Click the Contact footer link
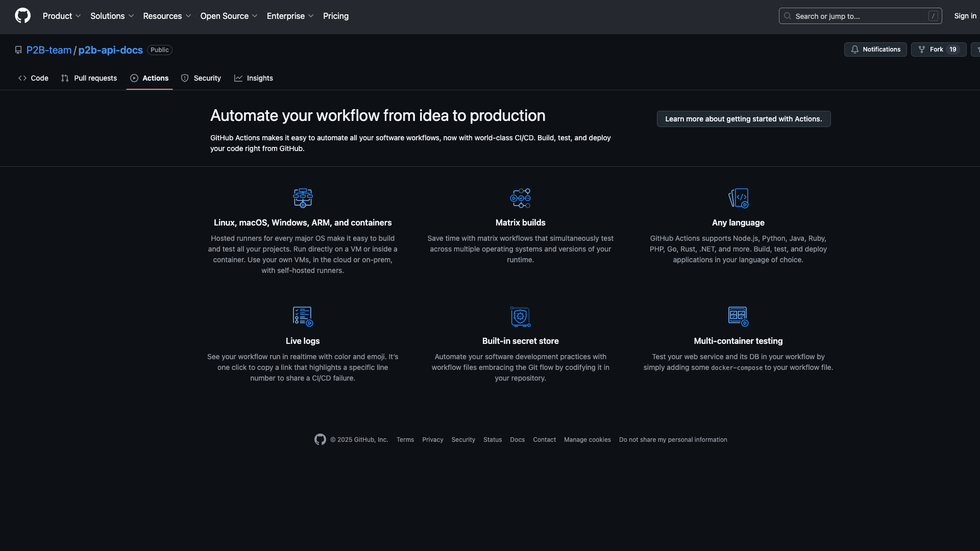 [x=545, y=440]
